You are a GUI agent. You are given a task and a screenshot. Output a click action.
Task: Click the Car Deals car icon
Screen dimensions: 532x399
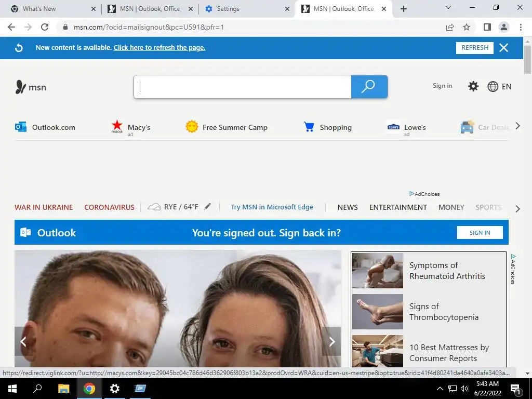tap(467, 127)
